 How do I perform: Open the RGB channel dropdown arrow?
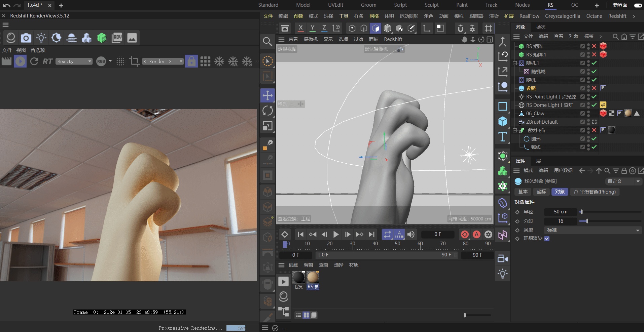tap(110, 61)
